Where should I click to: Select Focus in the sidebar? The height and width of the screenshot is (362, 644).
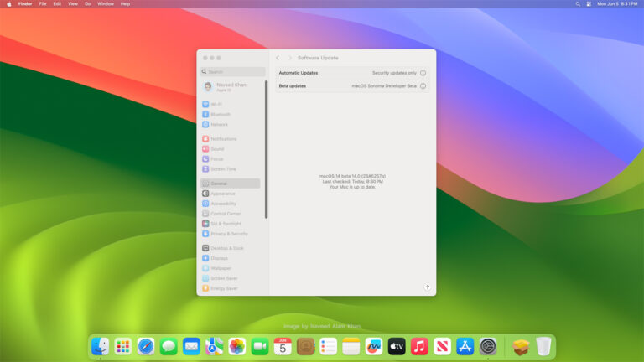pos(213,159)
